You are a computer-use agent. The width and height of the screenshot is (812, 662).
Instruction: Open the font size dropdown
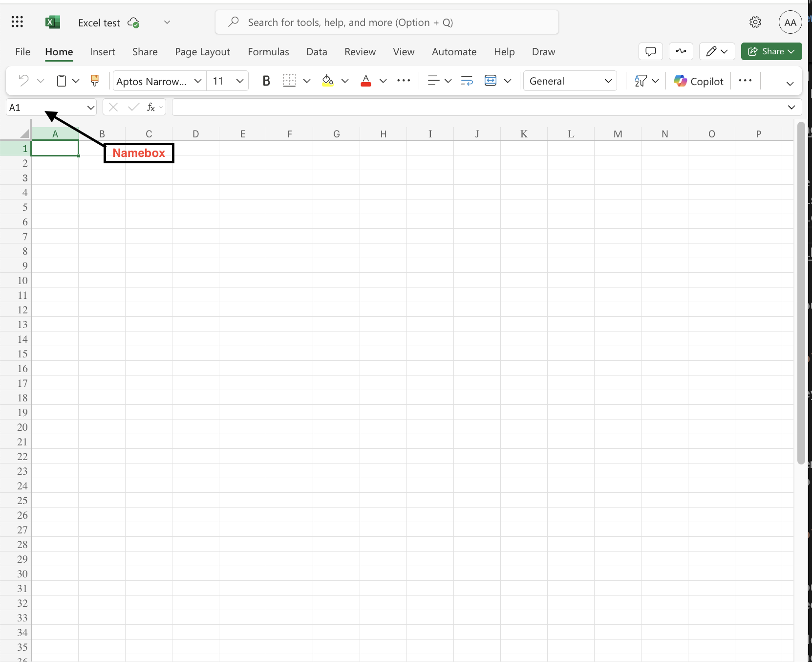239,81
